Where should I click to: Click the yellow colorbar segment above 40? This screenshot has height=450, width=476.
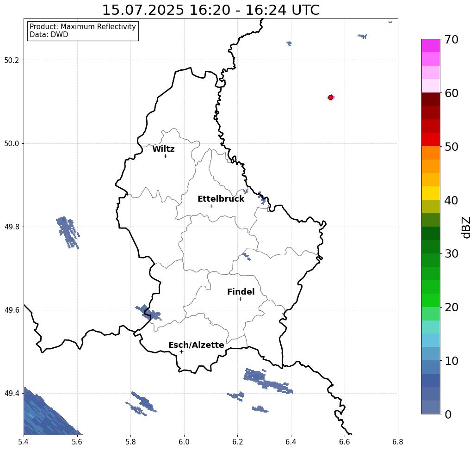pyautogui.click(x=431, y=193)
